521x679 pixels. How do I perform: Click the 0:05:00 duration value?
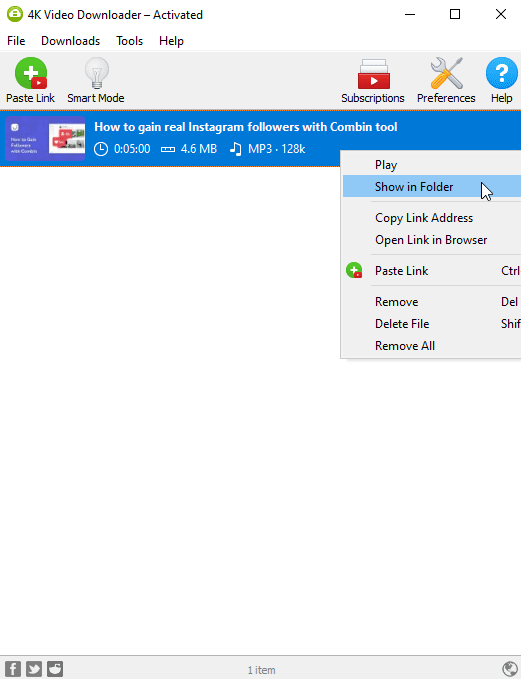coord(132,149)
